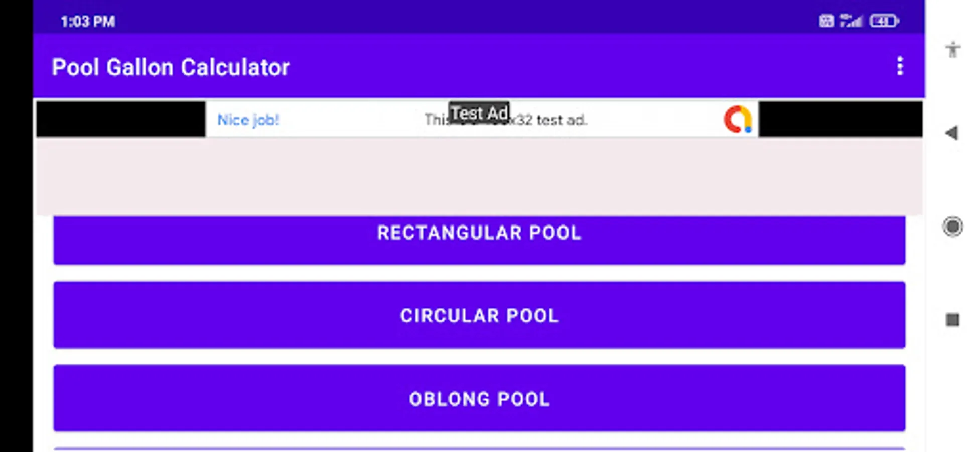The height and width of the screenshot is (452, 980).
Task: Tap the black area left of the ad
Action: (120, 119)
